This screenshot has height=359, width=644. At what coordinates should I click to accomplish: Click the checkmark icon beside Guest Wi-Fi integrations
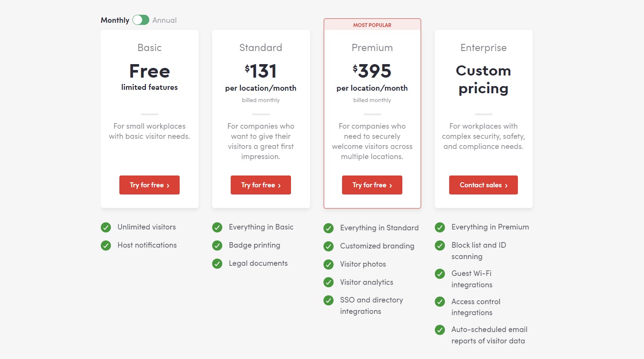click(440, 274)
